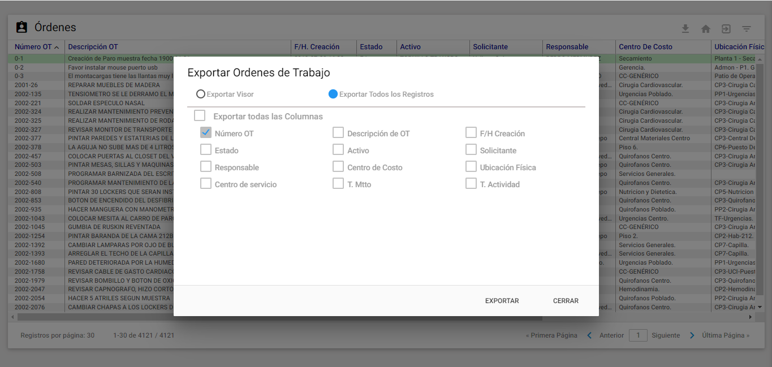The height and width of the screenshot is (367, 772).
Task: Click the Estado column header
Action: pyautogui.click(x=371, y=47)
